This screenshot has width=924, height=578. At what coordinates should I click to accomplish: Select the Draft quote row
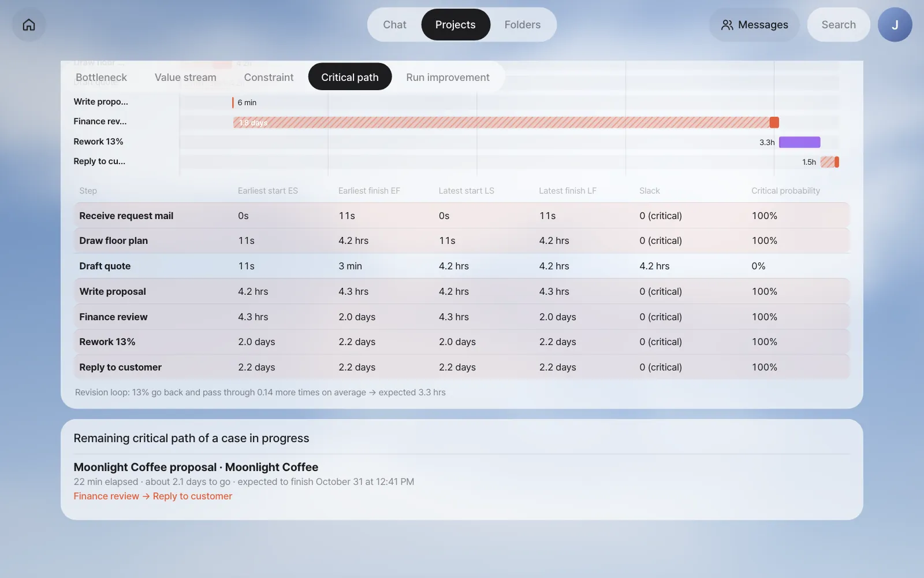click(461, 266)
